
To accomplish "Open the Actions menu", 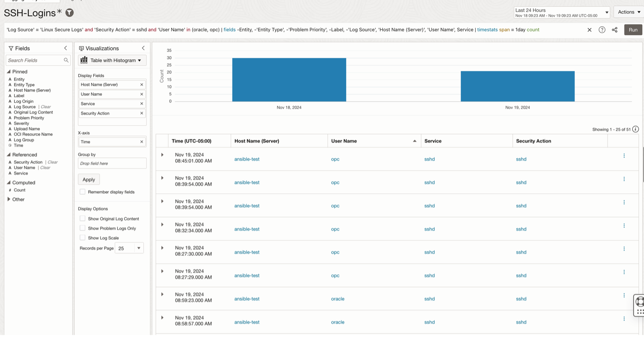I will coord(629,12).
